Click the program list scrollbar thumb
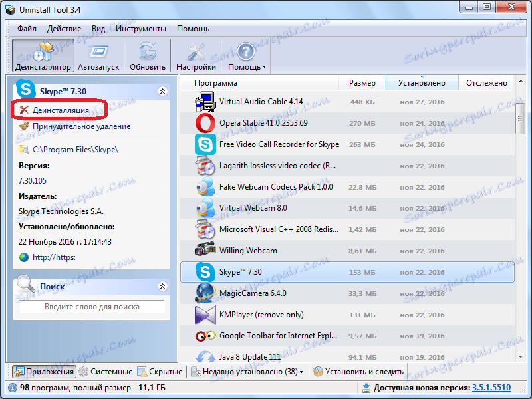Image resolution: width=532 pixels, height=399 pixels. (x=521, y=118)
